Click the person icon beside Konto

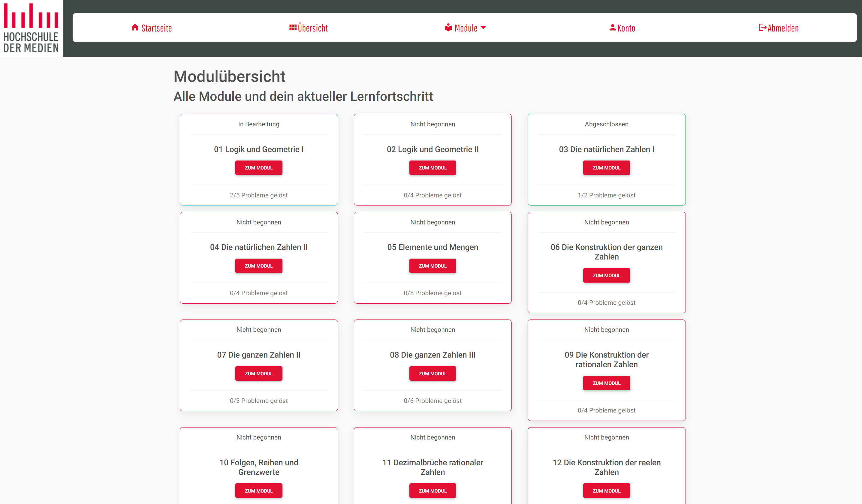613,27
